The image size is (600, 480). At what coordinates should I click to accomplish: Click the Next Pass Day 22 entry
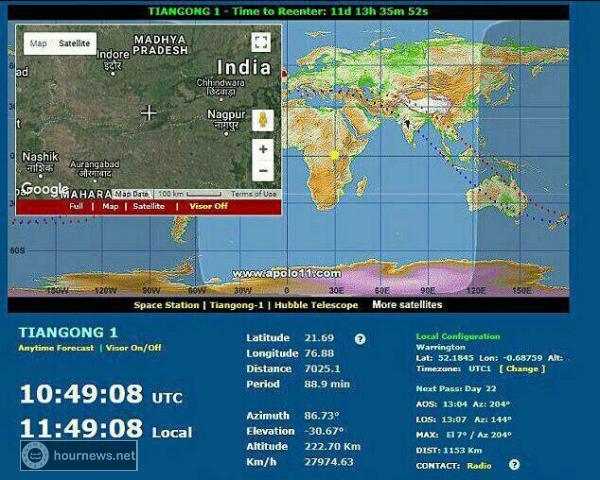[x=456, y=389]
